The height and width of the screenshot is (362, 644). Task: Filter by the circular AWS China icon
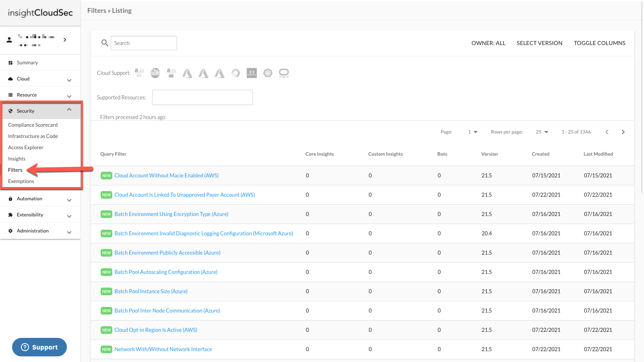tap(155, 73)
